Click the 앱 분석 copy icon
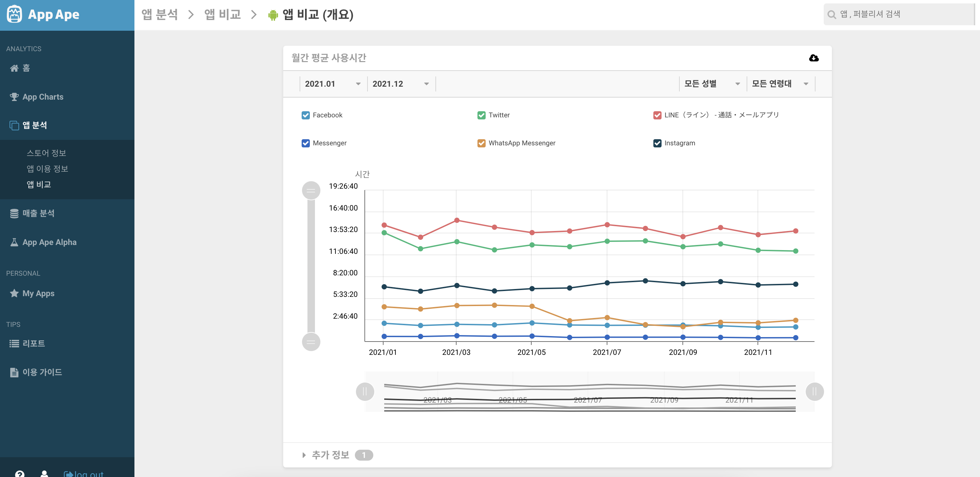The width and height of the screenshot is (980, 477). coord(14,126)
